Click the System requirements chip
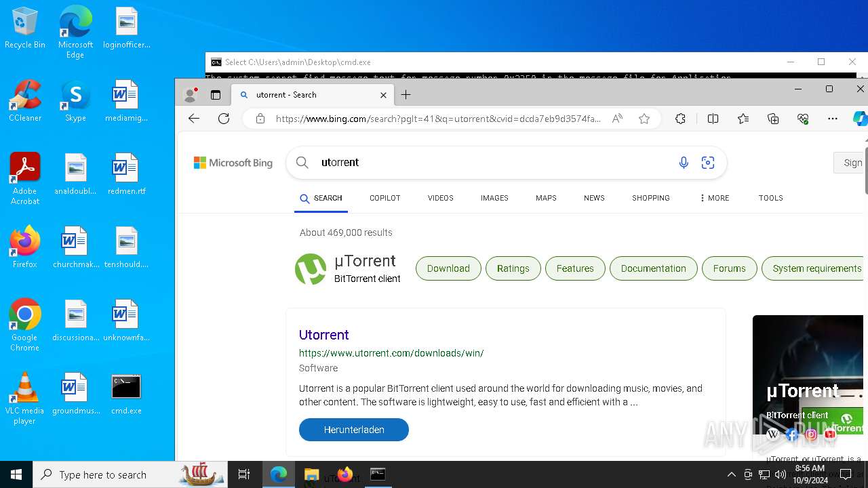Image resolution: width=868 pixels, height=488 pixels. (814, 268)
